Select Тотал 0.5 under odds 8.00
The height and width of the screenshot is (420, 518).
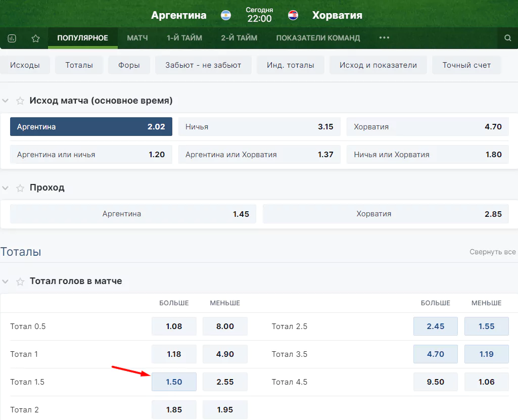click(225, 326)
